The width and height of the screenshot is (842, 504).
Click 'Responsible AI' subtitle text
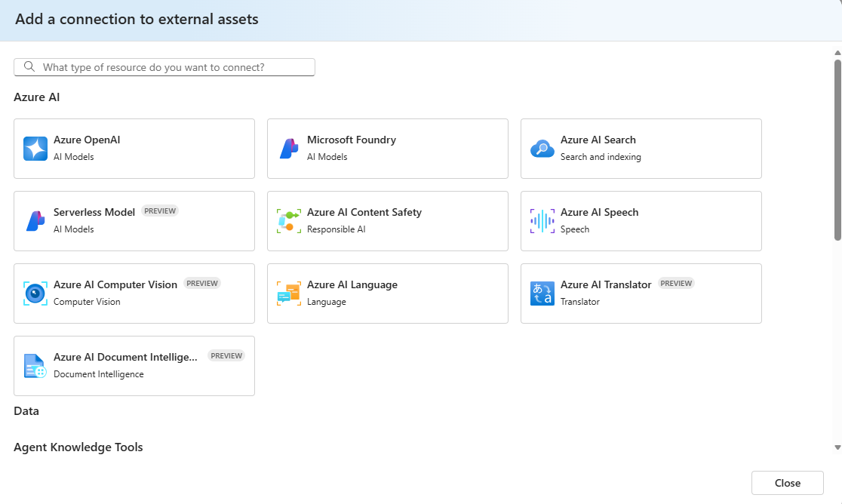click(x=336, y=229)
